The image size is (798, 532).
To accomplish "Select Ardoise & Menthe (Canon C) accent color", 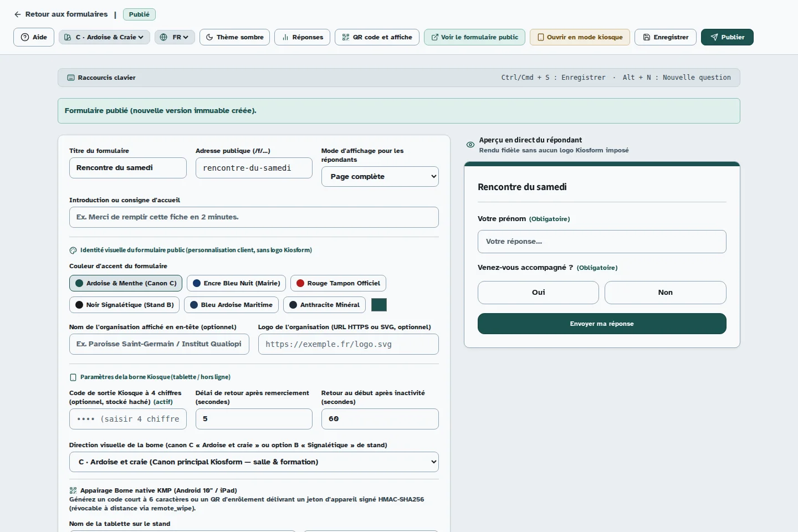I will [126, 283].
